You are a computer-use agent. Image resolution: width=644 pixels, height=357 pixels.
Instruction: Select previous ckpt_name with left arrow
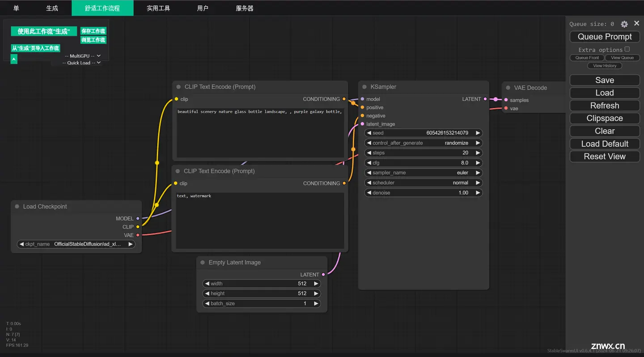coord(21,244)
